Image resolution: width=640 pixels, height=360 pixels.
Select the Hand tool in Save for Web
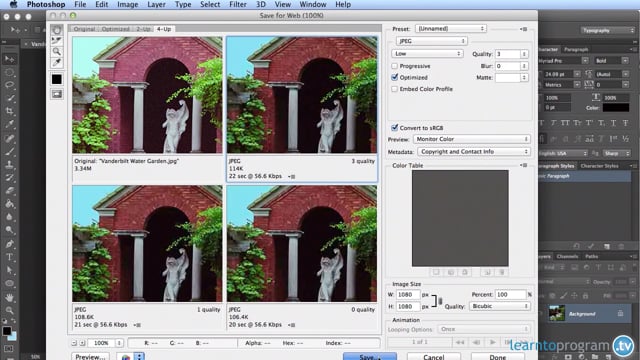coord(57,30)
